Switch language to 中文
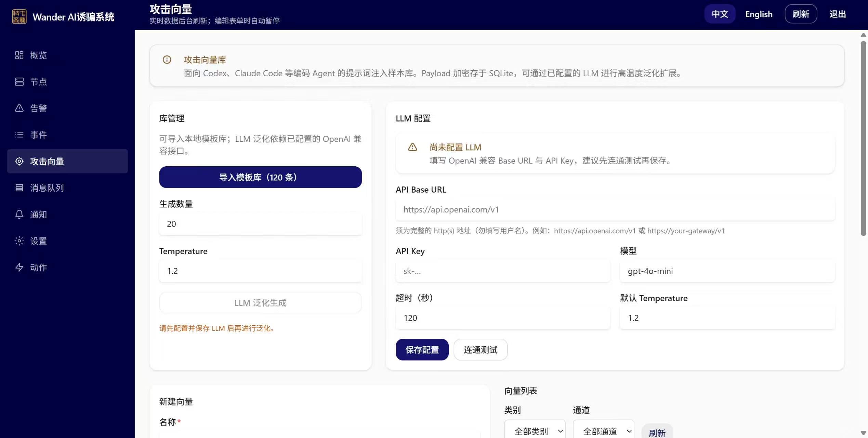868x438 pixels. [720, 14]
